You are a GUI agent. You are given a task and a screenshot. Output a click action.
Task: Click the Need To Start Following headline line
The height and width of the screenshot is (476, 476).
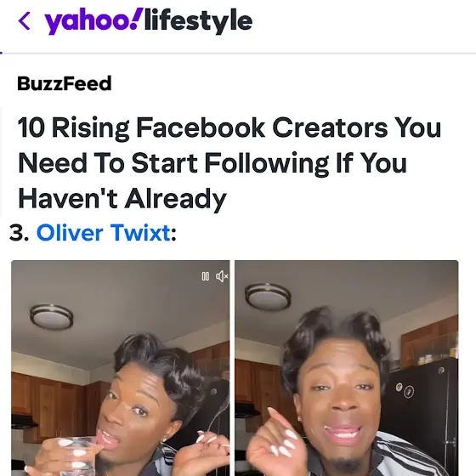212,163
